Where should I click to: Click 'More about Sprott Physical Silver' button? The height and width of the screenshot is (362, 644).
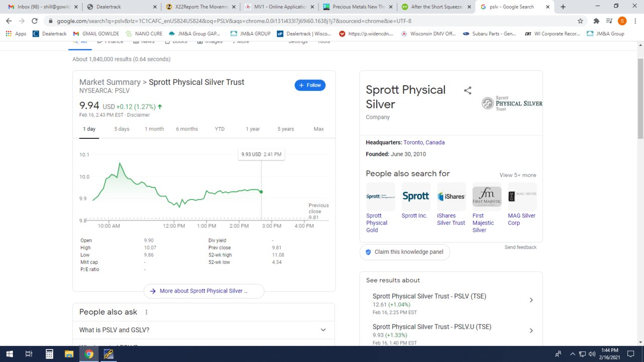coord(204,291)
